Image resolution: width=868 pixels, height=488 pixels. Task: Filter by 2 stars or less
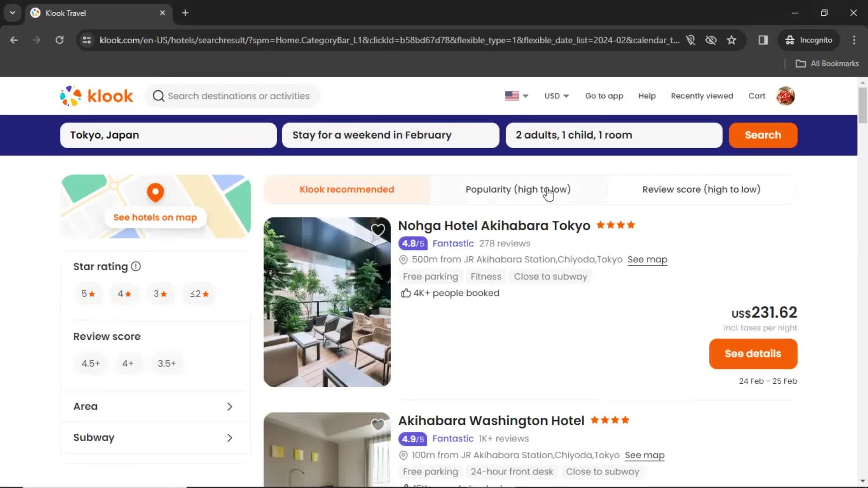click(x=199, y=294)
